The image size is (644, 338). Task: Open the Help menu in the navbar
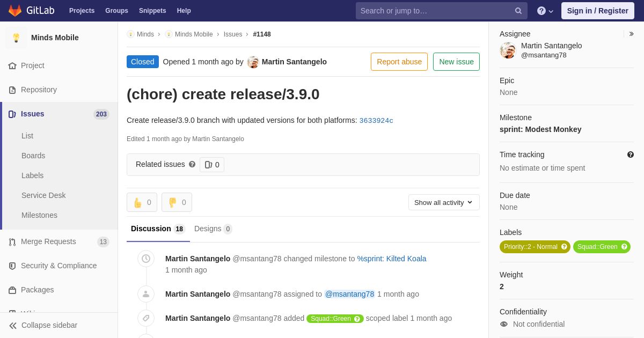(x=184, y=11)
